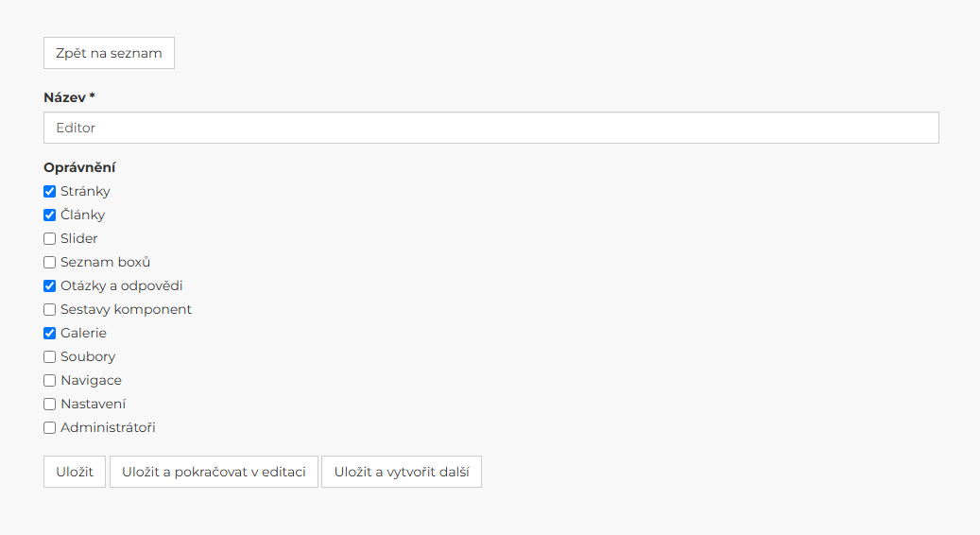Viewport: 980px width, 535px height.
Task: Enable the Soubory permission checkbox
Action: (x=49, y=357)
